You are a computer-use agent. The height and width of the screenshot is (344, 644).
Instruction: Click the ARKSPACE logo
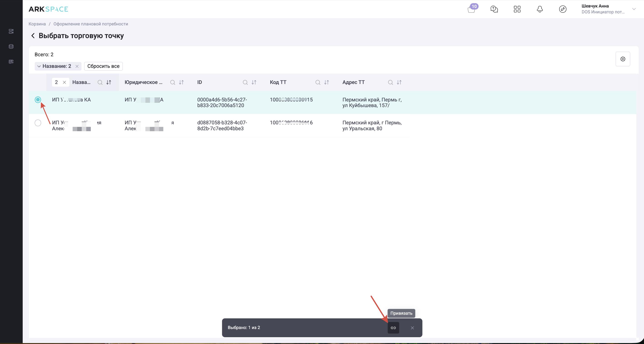48,9
